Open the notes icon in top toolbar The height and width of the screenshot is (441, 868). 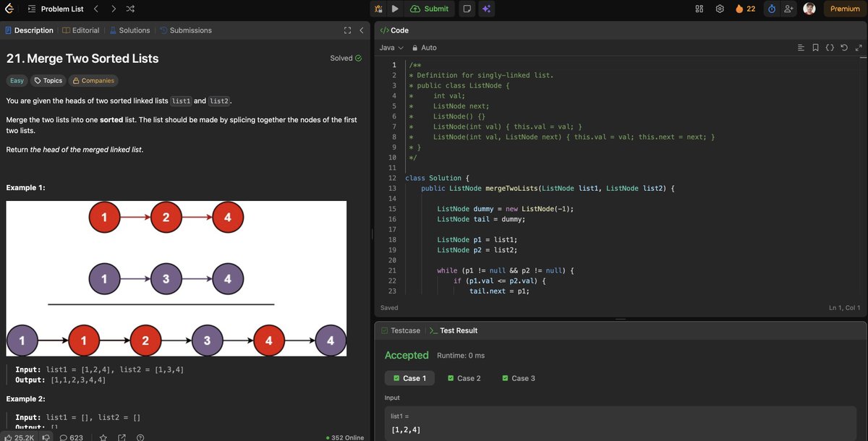coord(467,9)
